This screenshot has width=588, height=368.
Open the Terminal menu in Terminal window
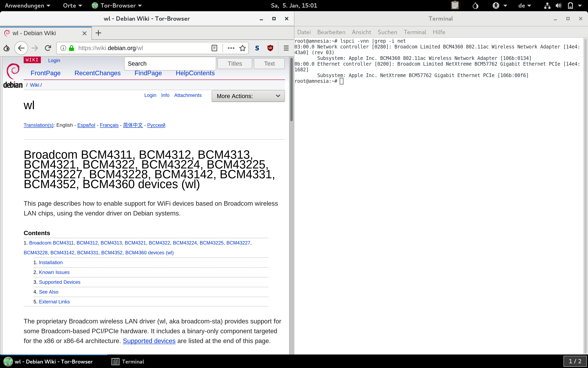coord(415,32)
